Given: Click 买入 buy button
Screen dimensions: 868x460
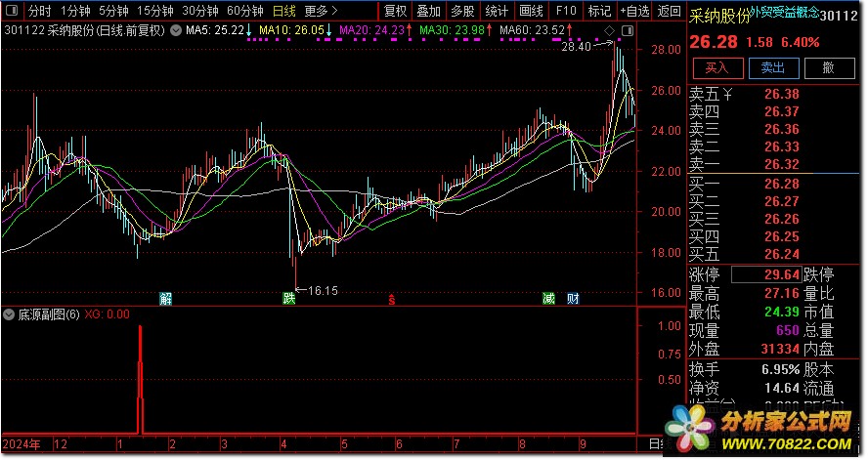Looking at the screenshot, I should [717, 68].
